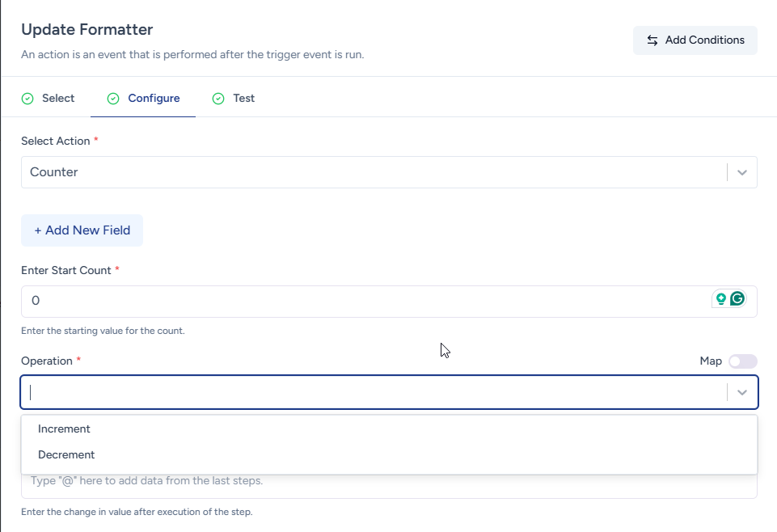Click the green checkmark icon beside Test
This screenshot has width=777, height=532.
pyautogui.click(x=218, y=99)
